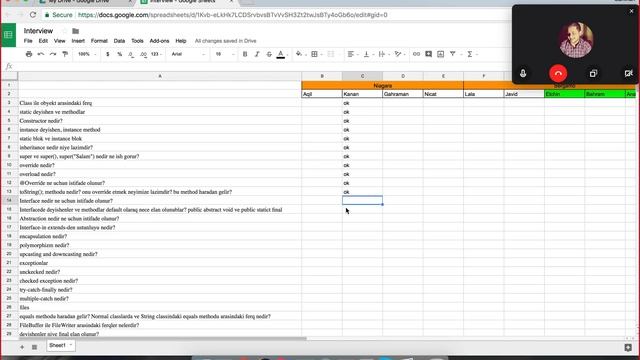This screenshot has width=640, height=360.
Task: Open horizontal align options
Action: 351,54
